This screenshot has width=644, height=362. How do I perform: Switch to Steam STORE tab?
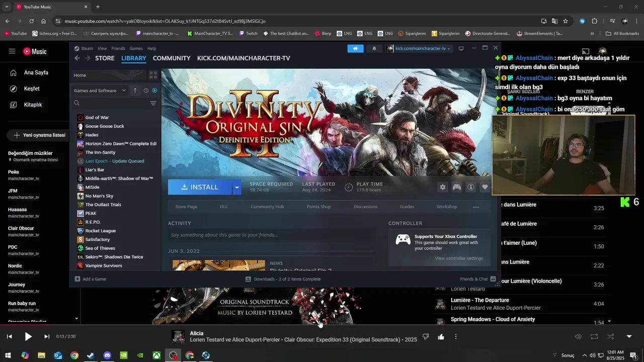[105, 58]
